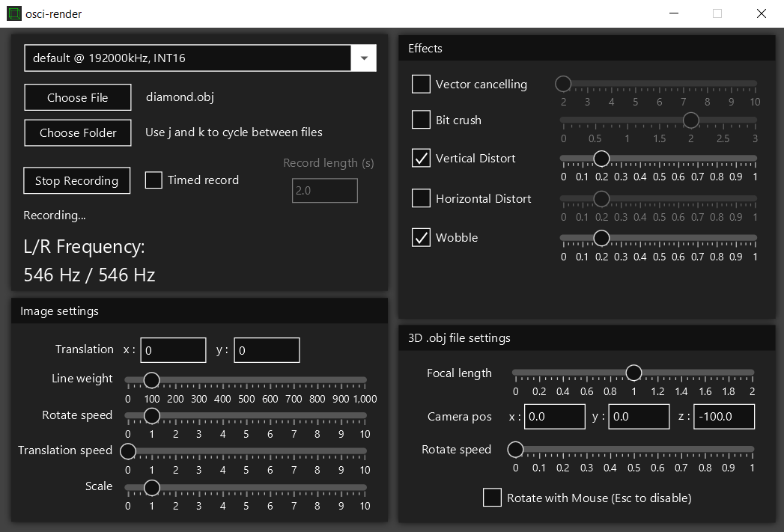Open the audio device dropdown arrow

(x=364, y=58)
